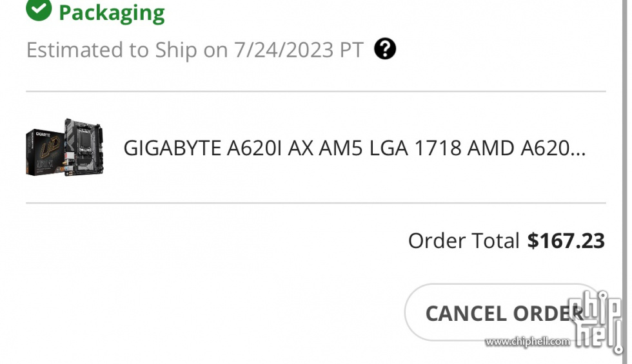The image size is (632, 364).
Task: Click the PT timezone abbreviation
Action: (x=352, y=50)
